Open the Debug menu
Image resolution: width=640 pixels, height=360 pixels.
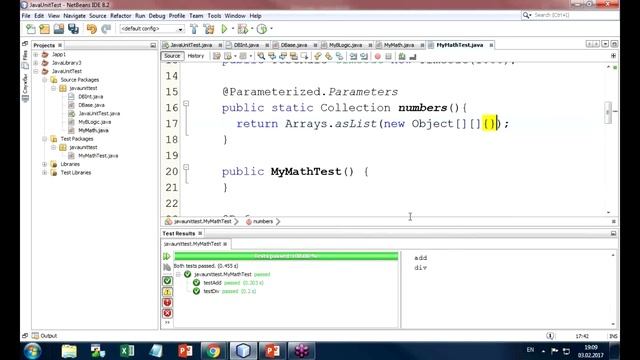(157, 16)
